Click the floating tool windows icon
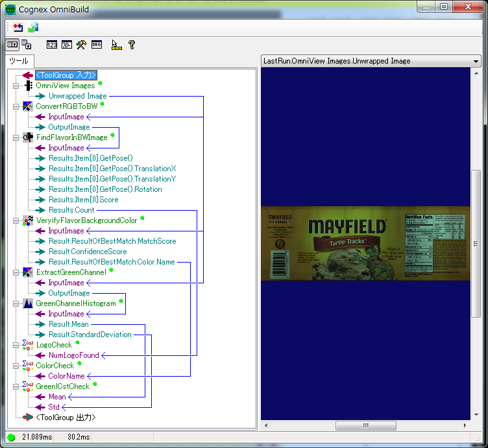Viewport: 488px width, 448px height. click(x=27, y=45)
